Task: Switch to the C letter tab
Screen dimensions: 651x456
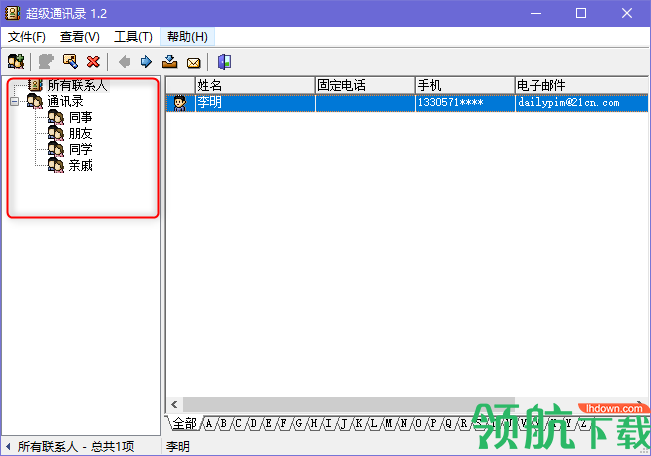Action: [239, 424]
